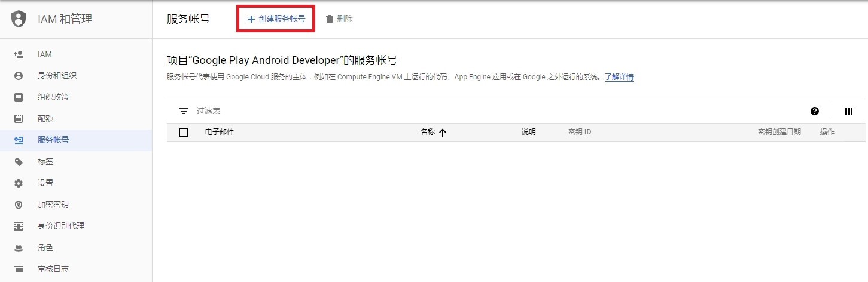The height and width of the screenshot is (282, 868).
Task: Click the 服务帐号 key-card icon
Action: (19, 140)
